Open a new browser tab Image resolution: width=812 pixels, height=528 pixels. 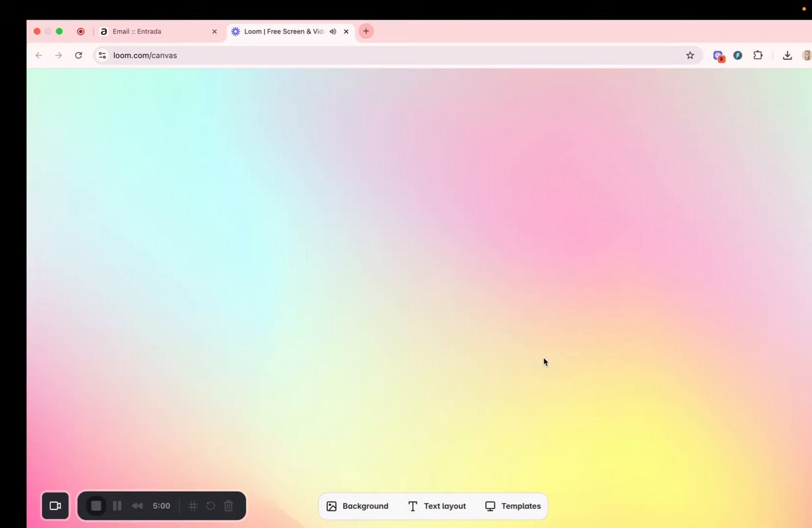366,31
